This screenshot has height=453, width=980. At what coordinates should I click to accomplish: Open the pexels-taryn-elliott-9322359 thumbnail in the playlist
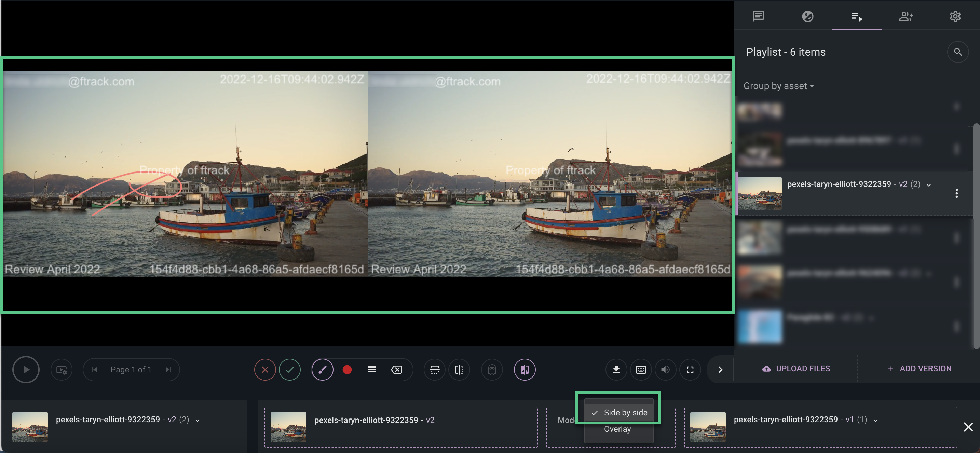coord(759,193)
